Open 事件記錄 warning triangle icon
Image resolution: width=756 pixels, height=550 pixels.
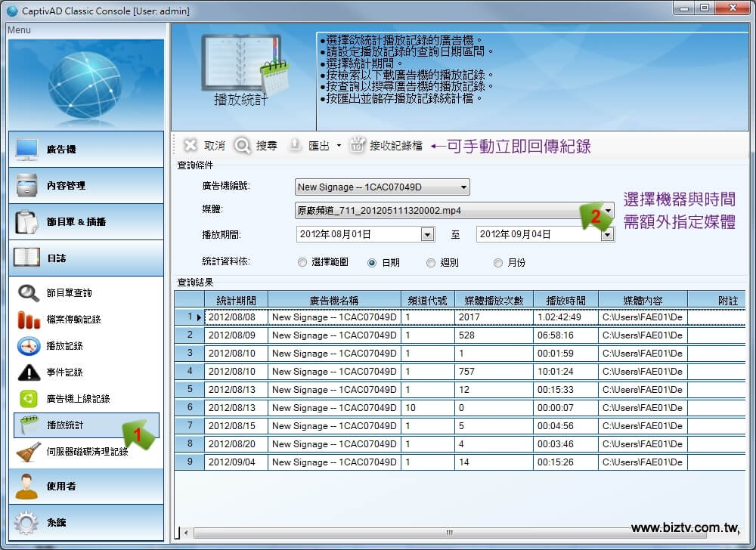[29, 372]
